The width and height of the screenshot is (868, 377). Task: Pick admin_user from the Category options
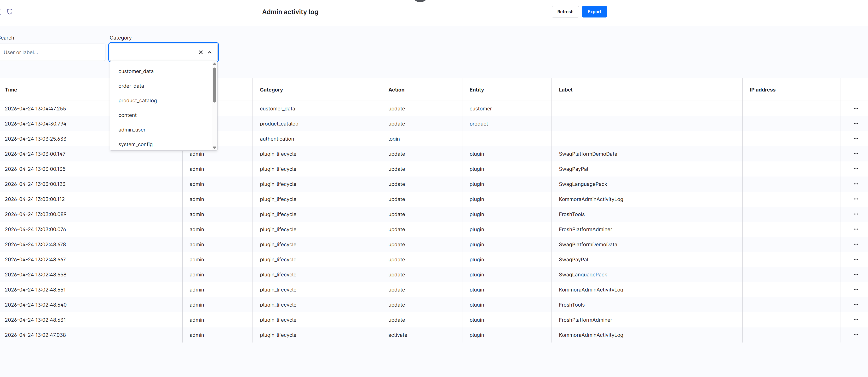pos(163,130)
